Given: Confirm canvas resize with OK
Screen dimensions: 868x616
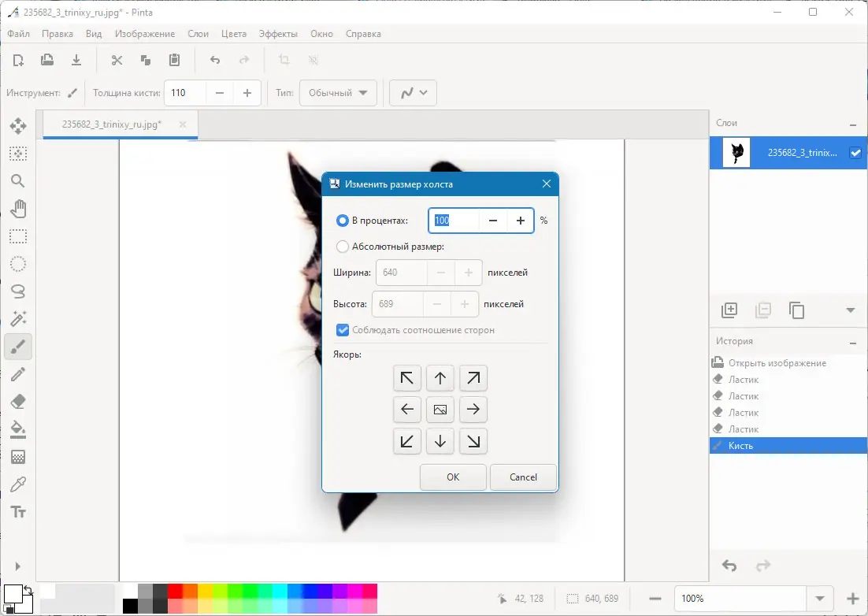Looking at the screenshot, I should [x=453, y=477].
